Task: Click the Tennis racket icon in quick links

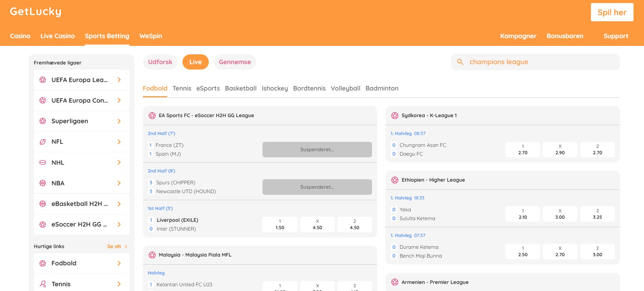Action: [x=43, y=284]
